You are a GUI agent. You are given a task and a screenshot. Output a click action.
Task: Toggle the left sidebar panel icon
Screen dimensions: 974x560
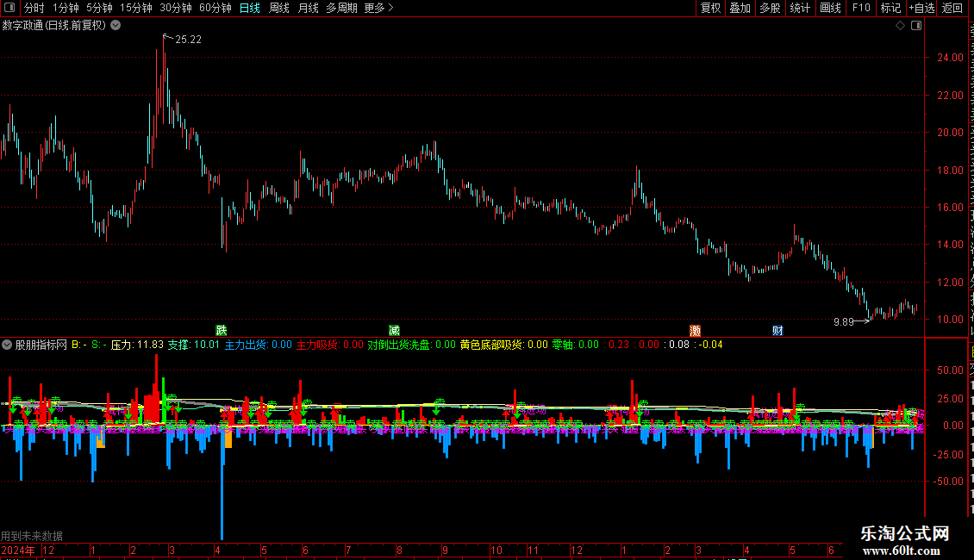click(x=9, y=8)
